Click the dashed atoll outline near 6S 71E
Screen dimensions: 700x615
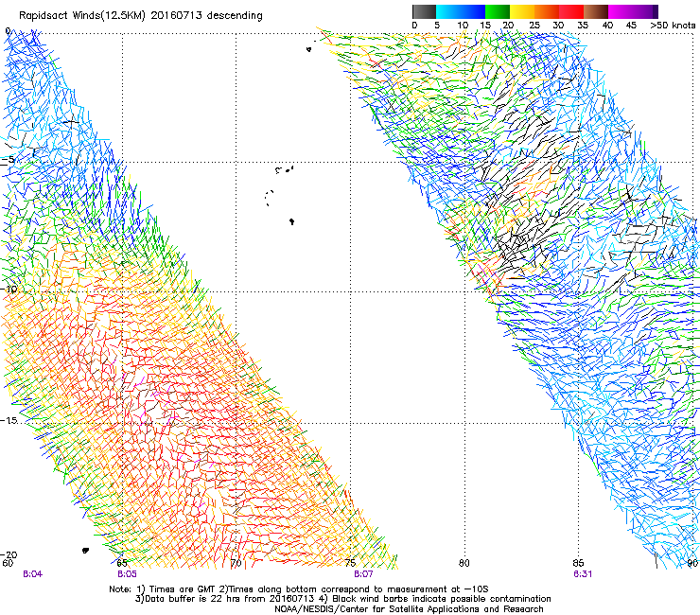coord(269,198)
